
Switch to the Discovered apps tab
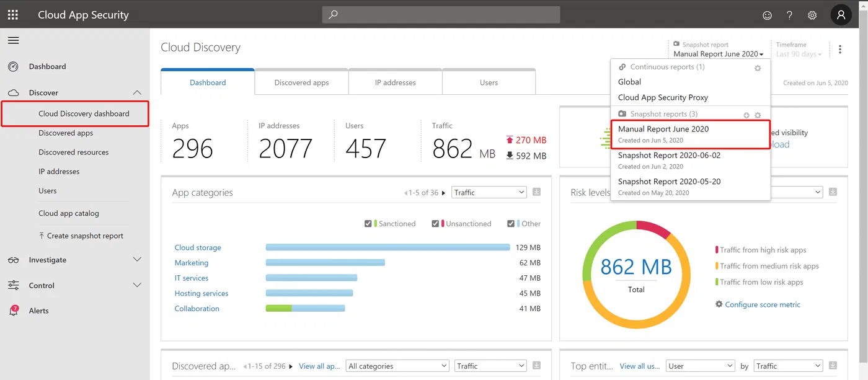click(x=302, y=82)
